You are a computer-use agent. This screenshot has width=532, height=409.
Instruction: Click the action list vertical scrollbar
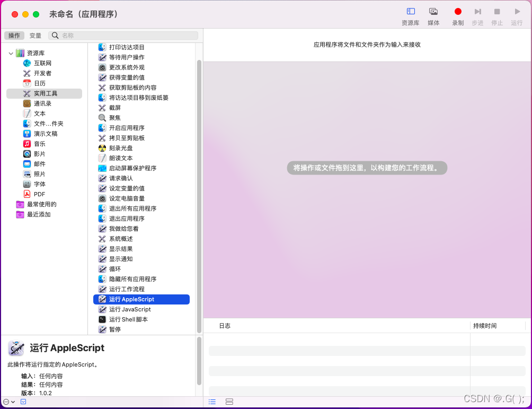click(x=199, y=196)
